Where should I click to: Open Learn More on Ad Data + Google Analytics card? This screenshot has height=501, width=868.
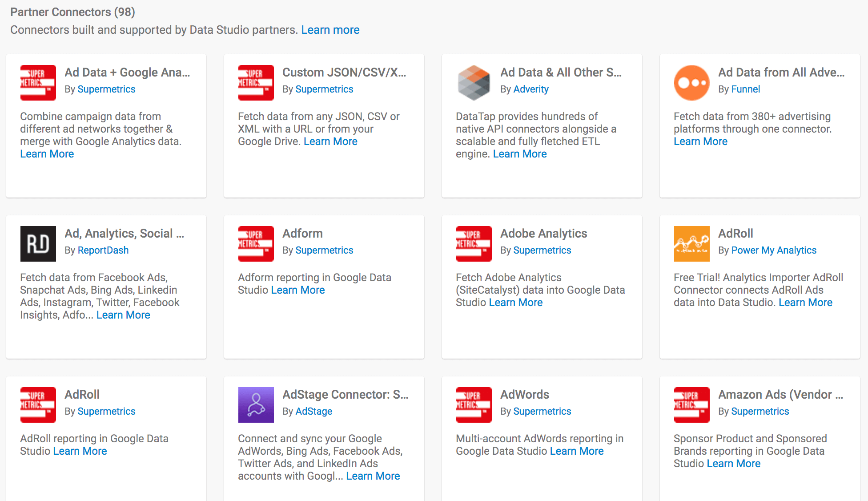click(x=47, y=154)
